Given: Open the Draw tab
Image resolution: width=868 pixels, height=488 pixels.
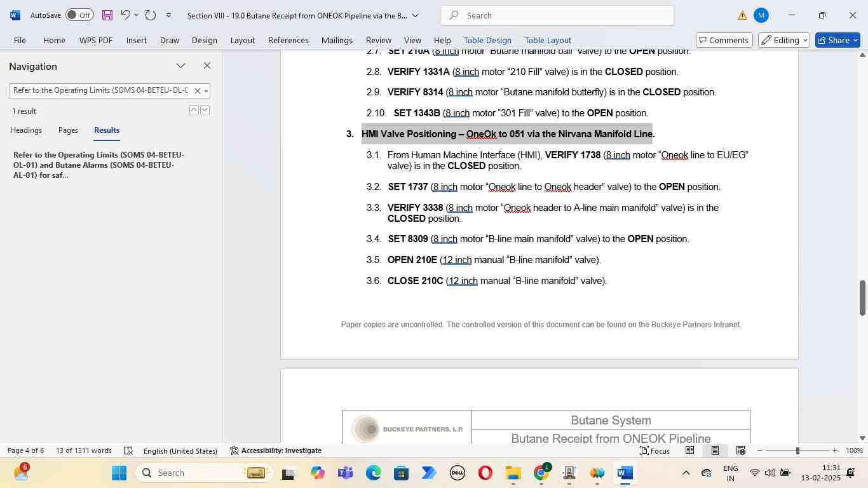Looking at the screenshot, I should [x=170, y=40].
